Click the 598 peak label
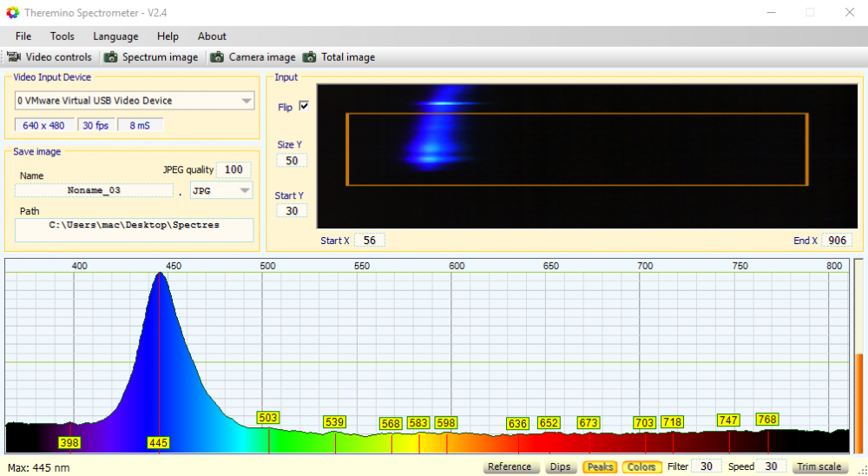The image size is (868, 476). (x=445, y=423)
